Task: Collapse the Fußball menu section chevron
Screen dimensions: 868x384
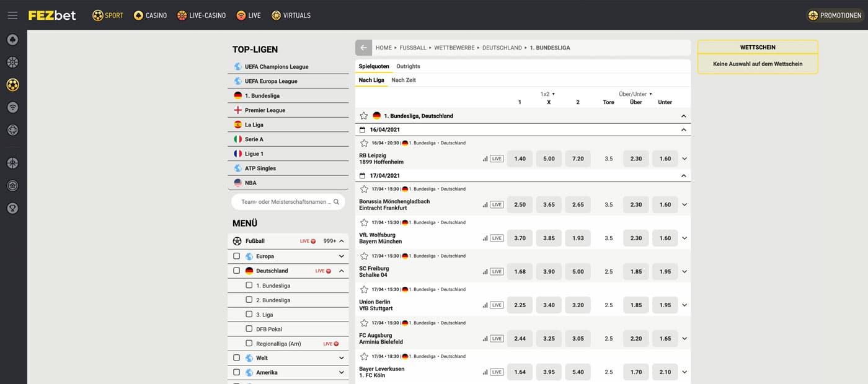Action: click(342, 241)
